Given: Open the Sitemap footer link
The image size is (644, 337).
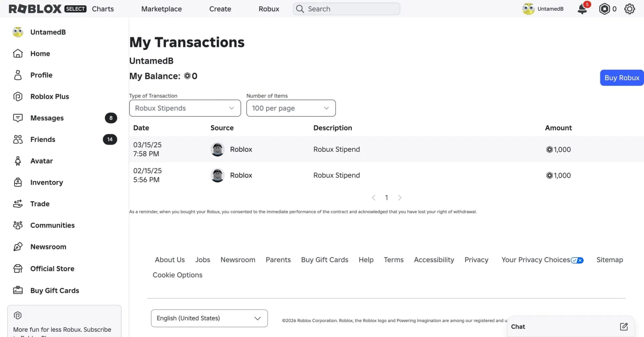Looking at the screenshot, I should (x=609, y=260).
